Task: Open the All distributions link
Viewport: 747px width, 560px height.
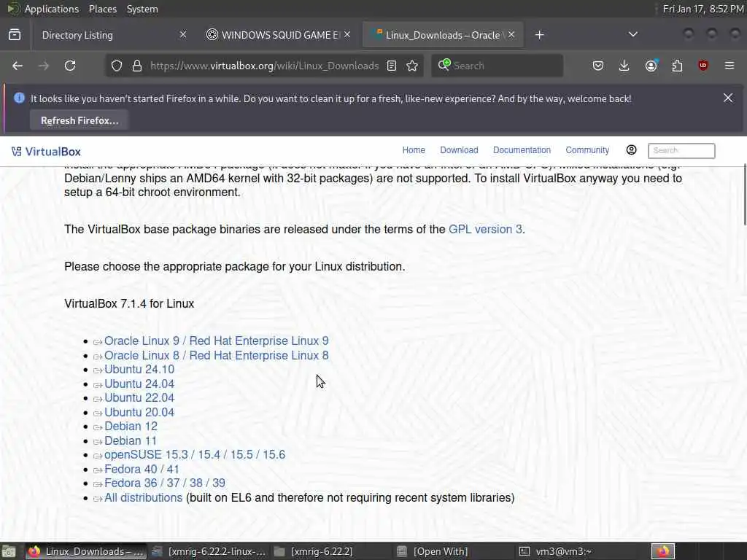Action: 143,497
